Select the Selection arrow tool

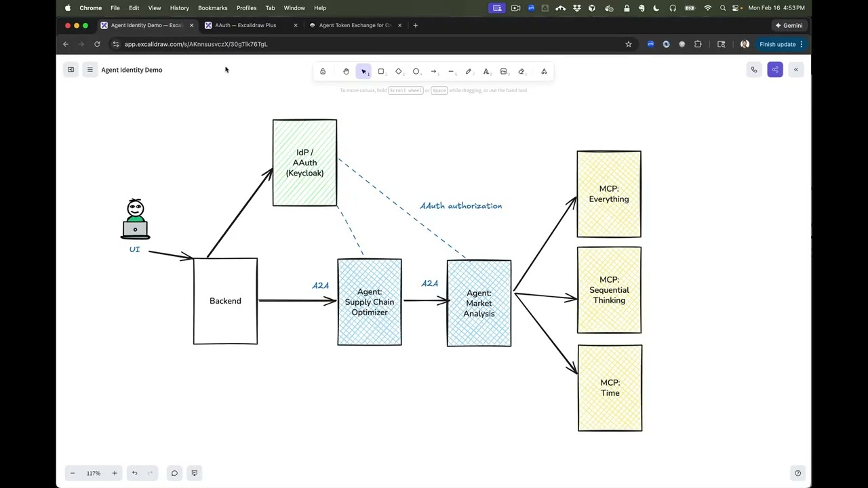tap(363, 71)
